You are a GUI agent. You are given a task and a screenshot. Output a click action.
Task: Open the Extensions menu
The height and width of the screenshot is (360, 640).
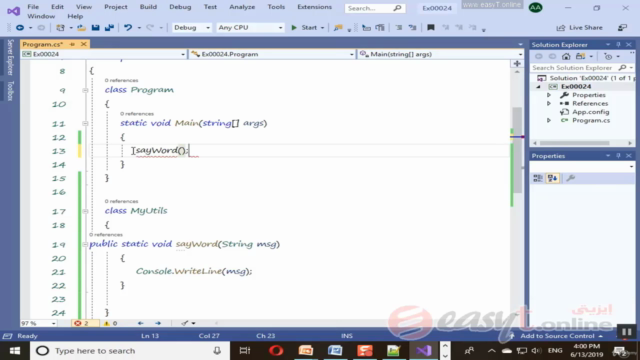pyautogui.click(x=314, y=7)
